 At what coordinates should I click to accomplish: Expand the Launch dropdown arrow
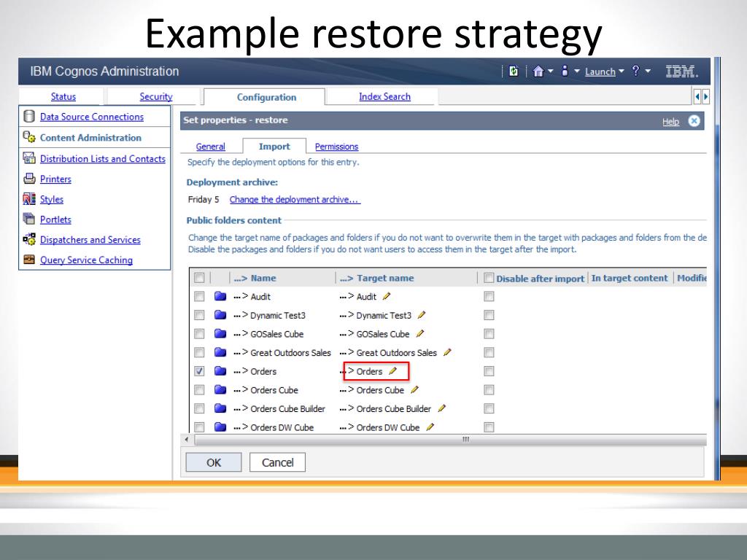coord(622,71)
